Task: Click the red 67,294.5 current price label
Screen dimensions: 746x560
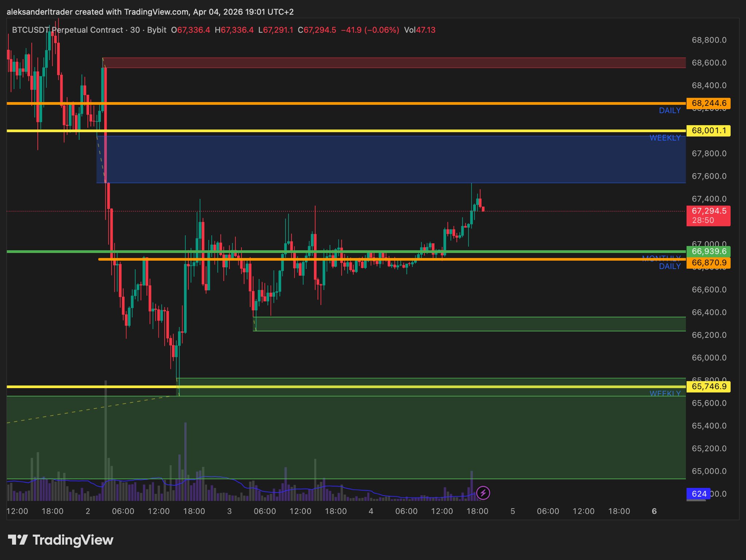Action: [708, 211]
